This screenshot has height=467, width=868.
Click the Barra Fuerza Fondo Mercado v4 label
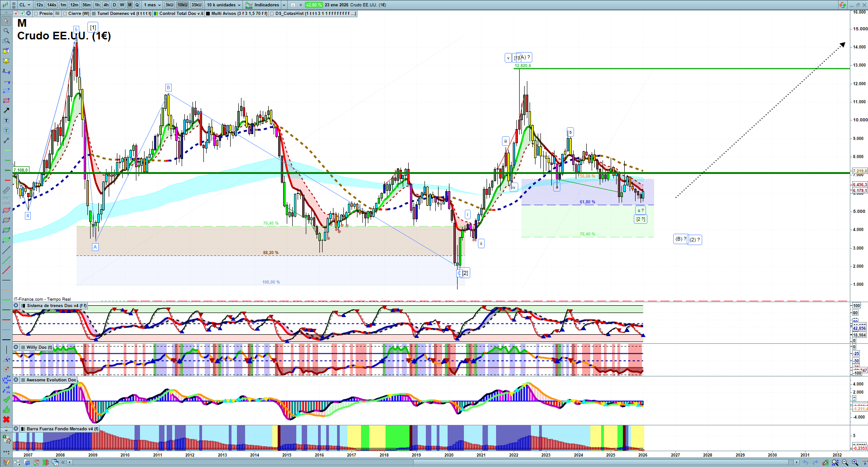tap(63, 429)
